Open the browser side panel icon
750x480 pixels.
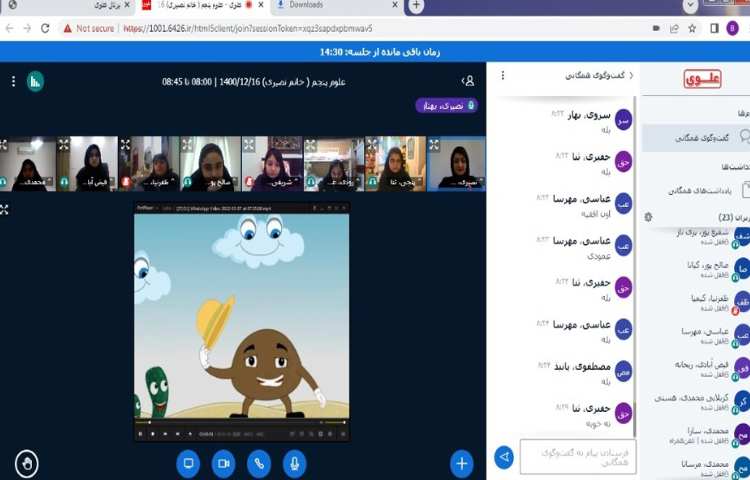pos(714,29)
